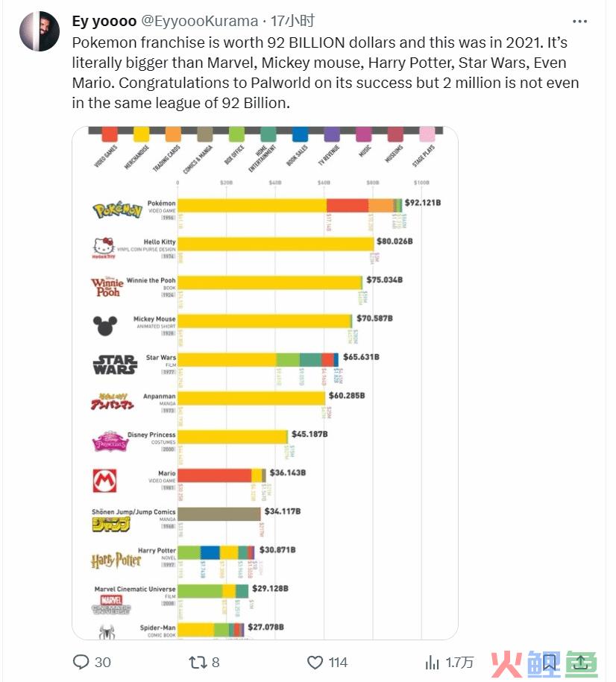Click the yellow Merchandise legend swatch
Viewport: 616px width, 682px height.
point(142,134)
